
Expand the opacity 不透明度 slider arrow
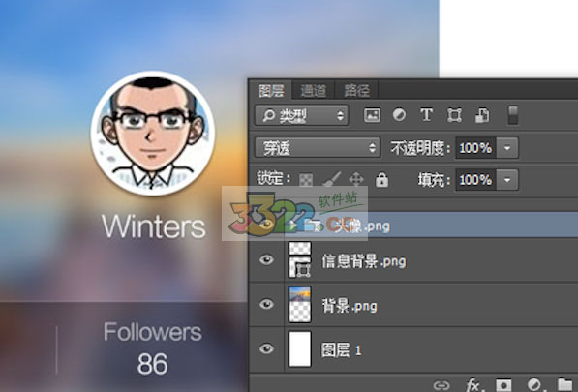click(507, 148)
